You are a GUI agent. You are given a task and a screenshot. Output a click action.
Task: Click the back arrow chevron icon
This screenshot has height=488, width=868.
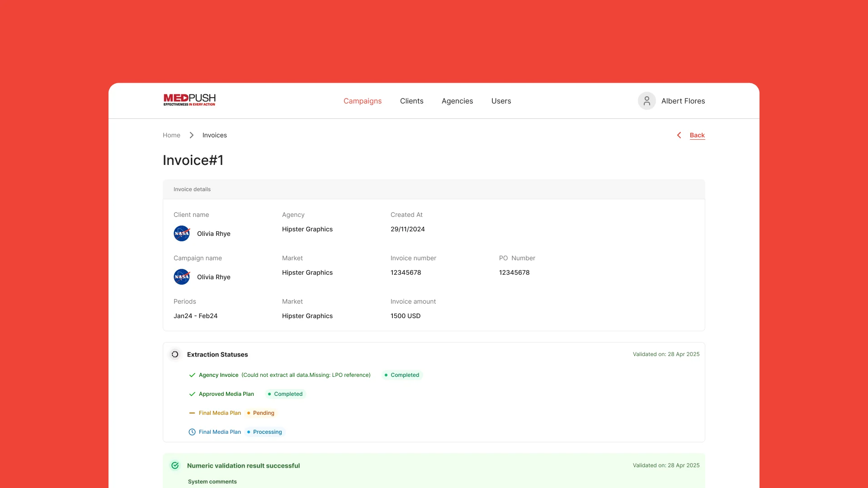click(679, 135)
